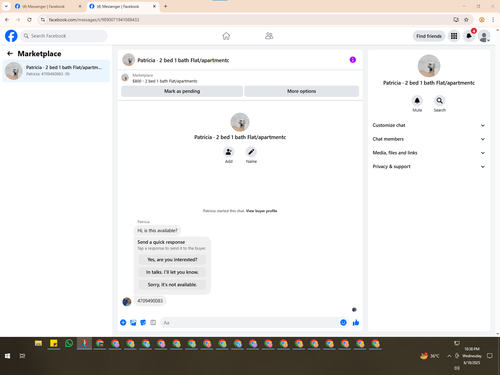
Task: Open Task View on the taskbar
Action: 22,356
